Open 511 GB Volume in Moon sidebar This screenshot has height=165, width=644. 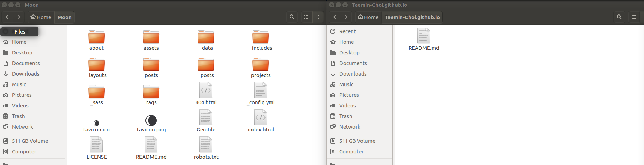32,141
